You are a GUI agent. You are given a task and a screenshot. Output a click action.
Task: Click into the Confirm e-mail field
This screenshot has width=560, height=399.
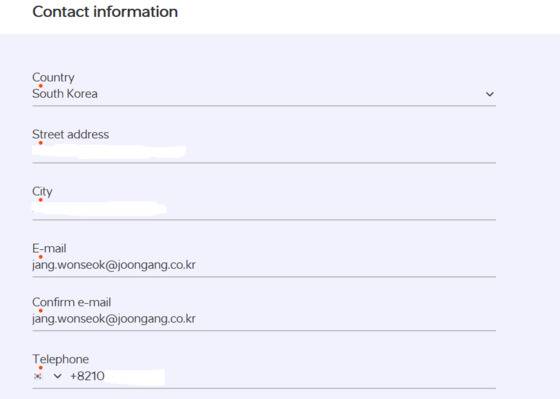(x=264, y=319)
